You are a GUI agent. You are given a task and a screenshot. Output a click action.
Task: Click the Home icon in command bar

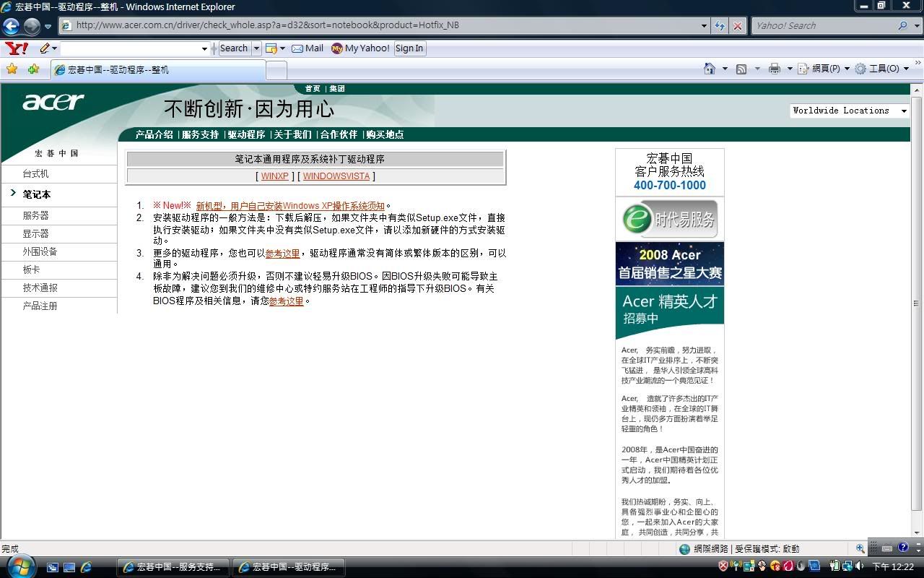pos(710,69)
